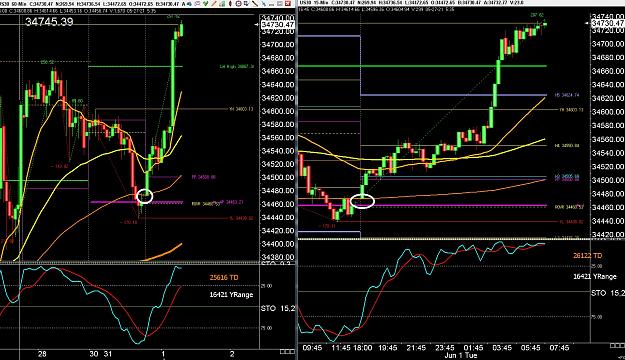Image resolution: width=625 pixels, height=360 pixels.
Task: Click the large 34745.39 price readout
Action: pyautogui.click(x=49, y=22)
